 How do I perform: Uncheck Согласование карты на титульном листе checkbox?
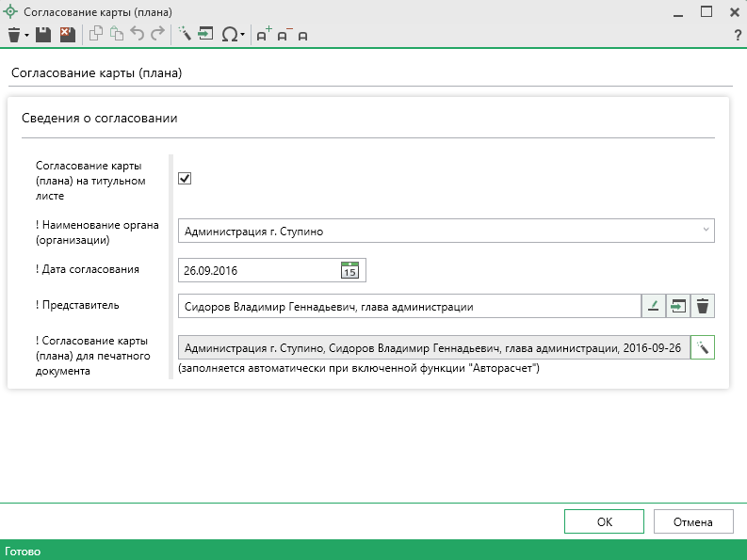[x=185, y=178]
